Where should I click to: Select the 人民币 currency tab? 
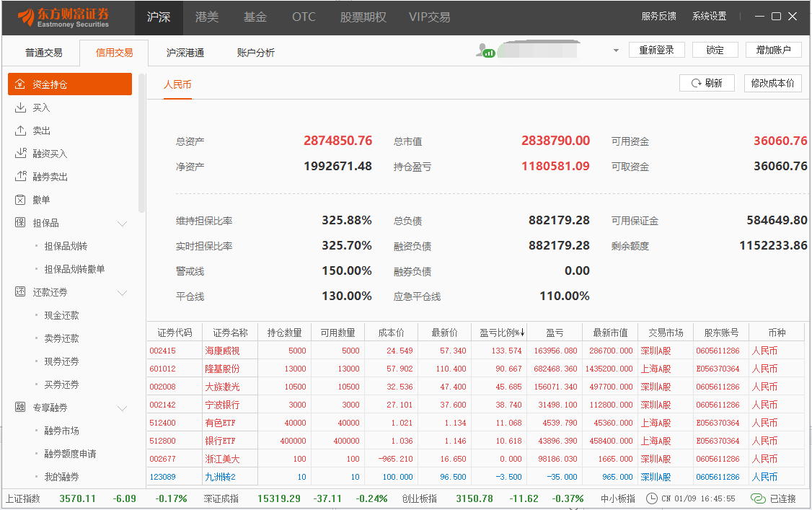pos(177,84)
